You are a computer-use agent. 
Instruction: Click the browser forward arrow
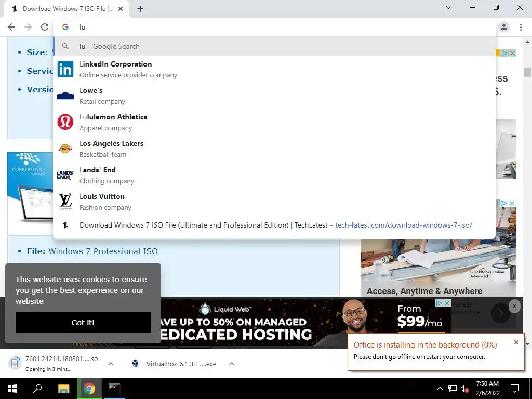[28, 27]
